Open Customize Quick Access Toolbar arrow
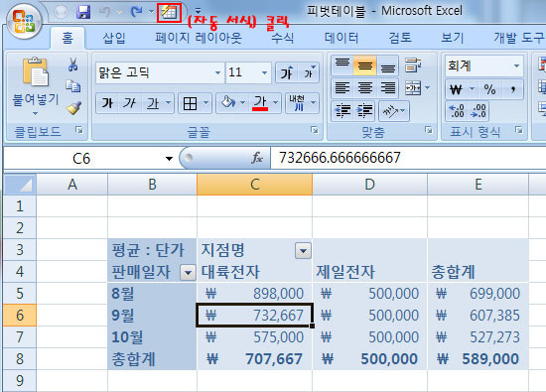Viewport: 546px width, 392px height. (198, 12)
